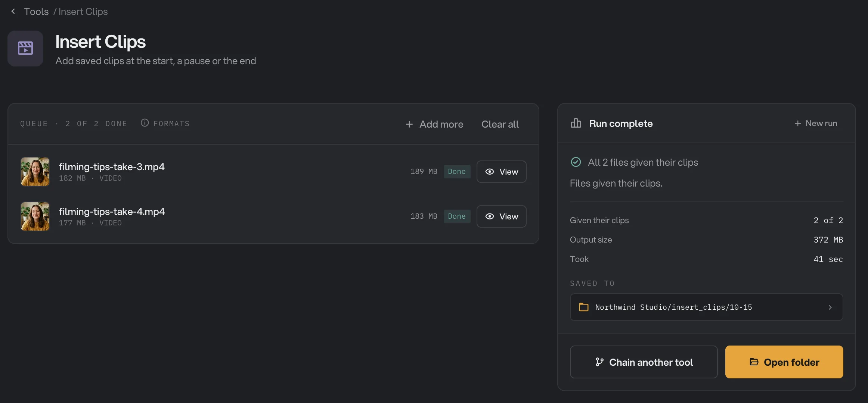This screenshot has width=868, height=403.
Task: Open the Formats info
Action: 165,123
